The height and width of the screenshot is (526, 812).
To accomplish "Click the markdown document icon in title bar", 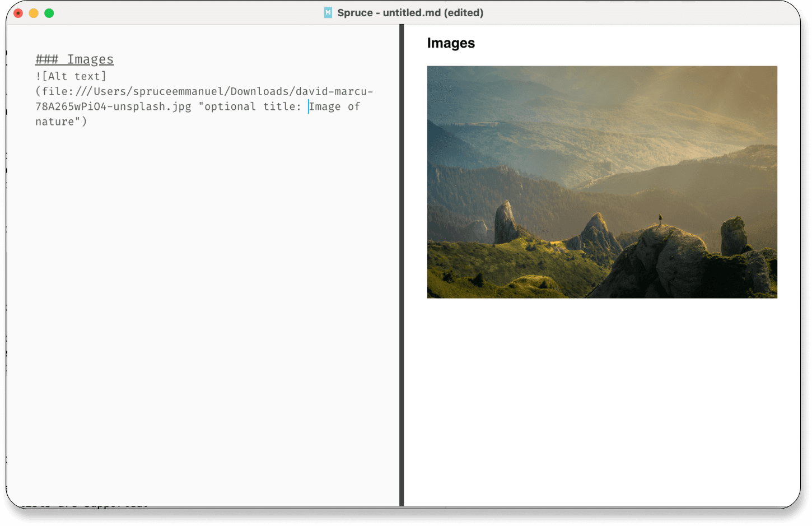I will [x=328, y=12].
